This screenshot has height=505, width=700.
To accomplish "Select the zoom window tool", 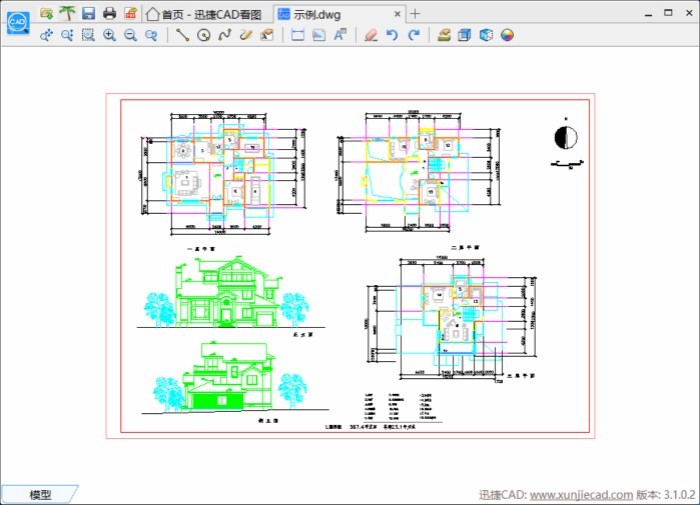I will click(88, 35).
